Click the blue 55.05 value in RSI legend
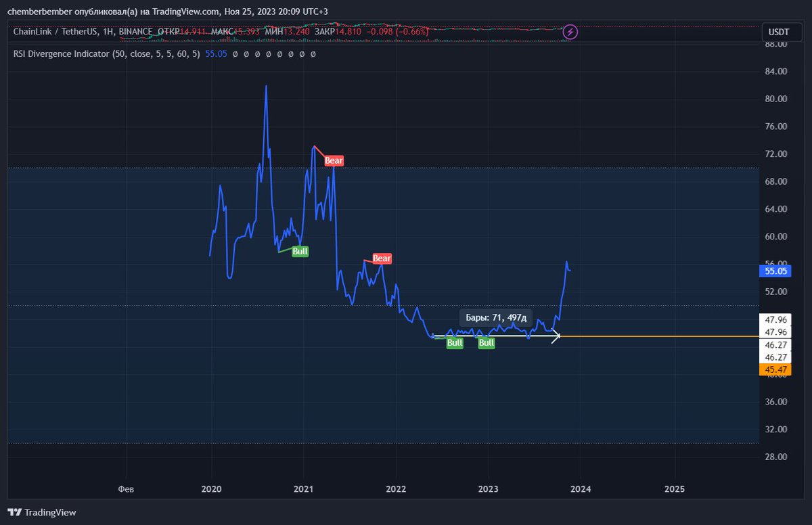The height and width of the screenshot is (525, 812). click(216, 53)
